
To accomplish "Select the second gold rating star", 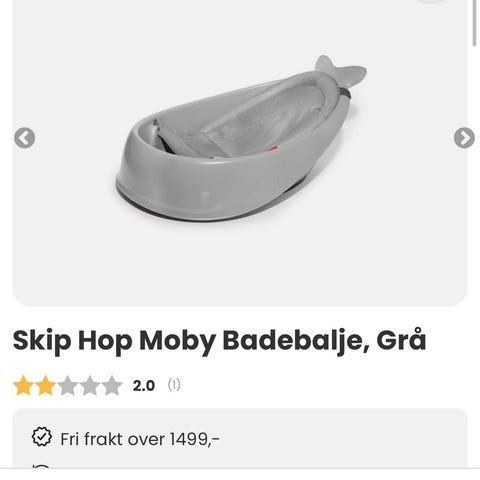I will coord(45,386).
